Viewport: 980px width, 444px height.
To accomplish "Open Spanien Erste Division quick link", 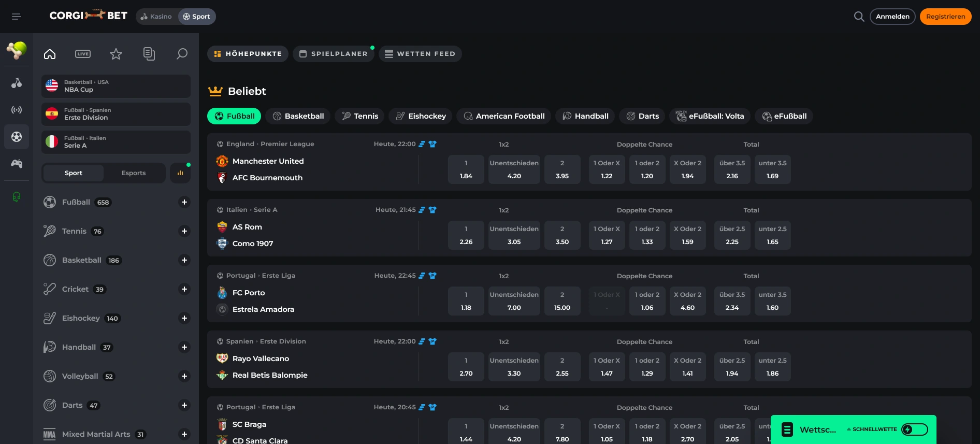I will [116, 114].
